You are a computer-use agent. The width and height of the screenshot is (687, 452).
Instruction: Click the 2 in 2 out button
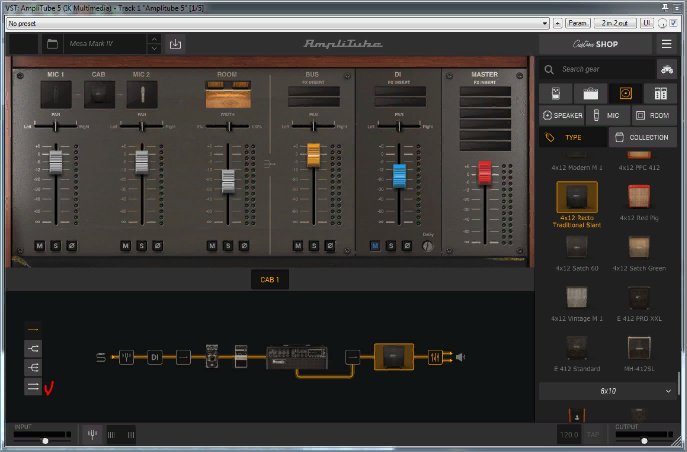coord(614,23)
